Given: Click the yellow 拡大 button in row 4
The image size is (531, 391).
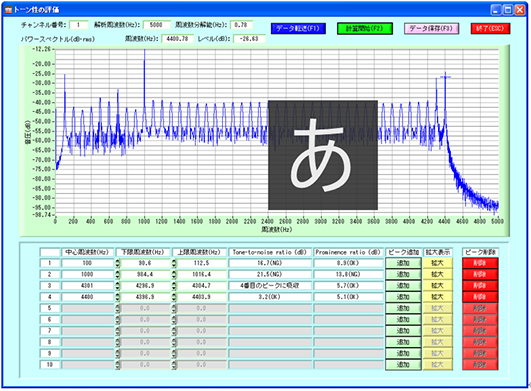Looking at the screenshot, I should pos(437,297).
